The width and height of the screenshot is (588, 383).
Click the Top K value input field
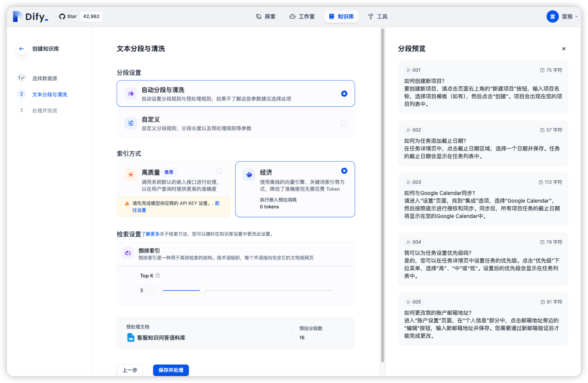[148, 291]
